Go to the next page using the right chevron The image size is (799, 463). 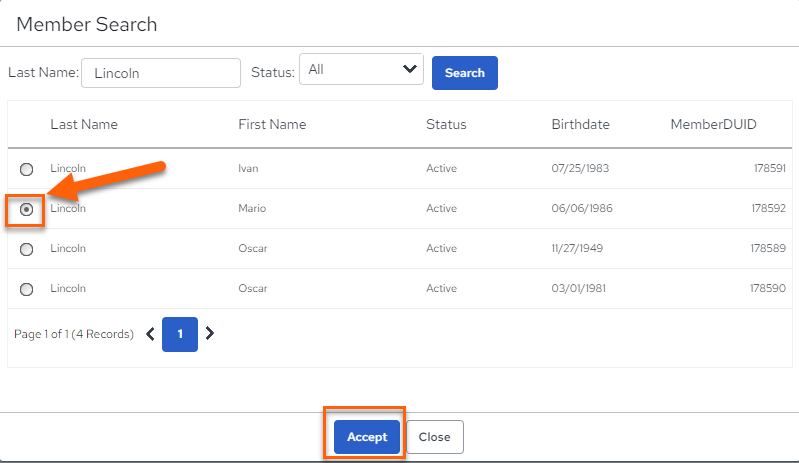pyautogui.click(x=209, y=334)
